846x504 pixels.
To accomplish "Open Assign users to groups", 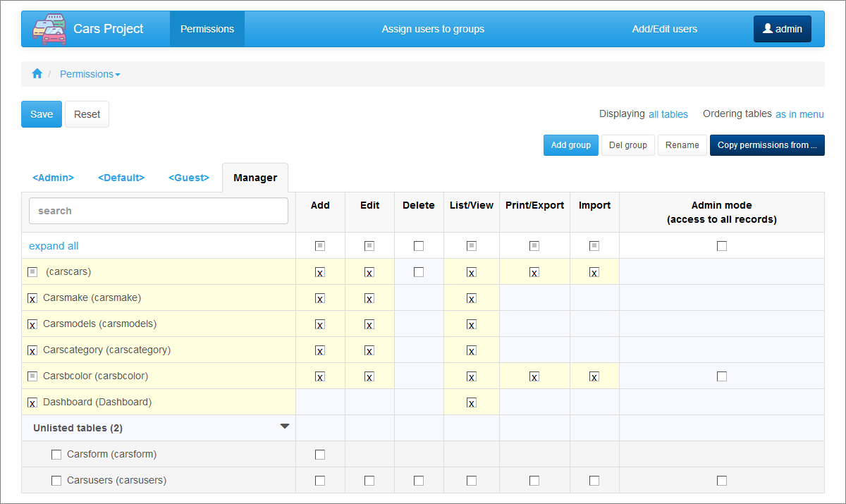I will coord(432,29).
